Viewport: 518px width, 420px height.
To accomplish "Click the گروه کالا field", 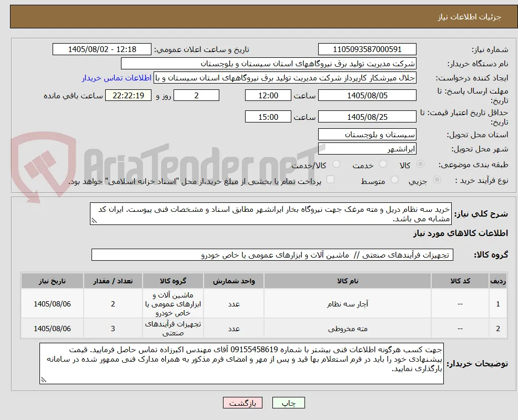I will coord(272,255).
